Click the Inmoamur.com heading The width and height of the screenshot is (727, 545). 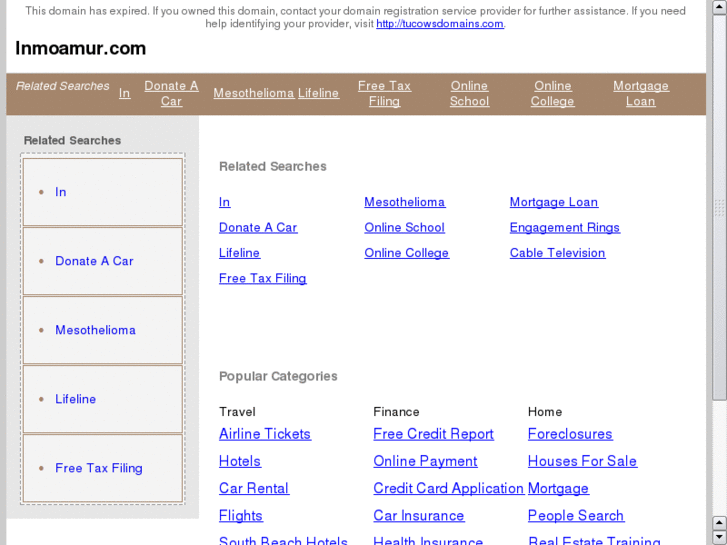click(81, 48)
